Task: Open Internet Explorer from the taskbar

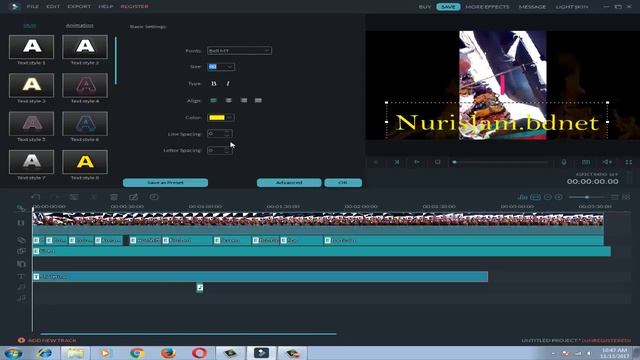Action: pyautogui.click(x=44, y=353)
